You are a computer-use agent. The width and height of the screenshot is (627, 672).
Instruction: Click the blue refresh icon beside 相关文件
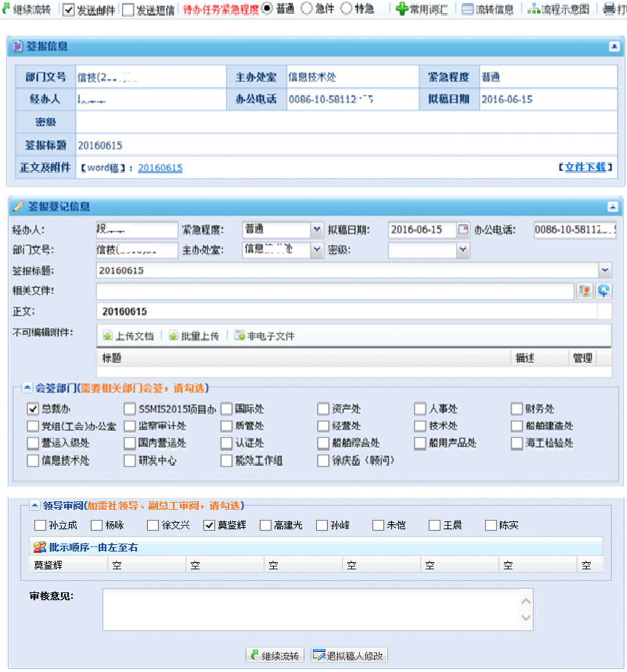603,291
